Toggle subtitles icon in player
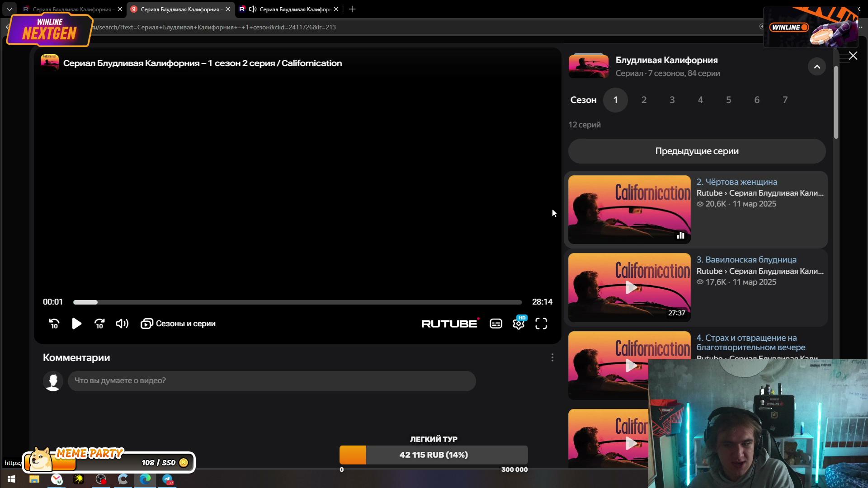Viewport: 868px width, 488px height. click(x=496, y=324)
